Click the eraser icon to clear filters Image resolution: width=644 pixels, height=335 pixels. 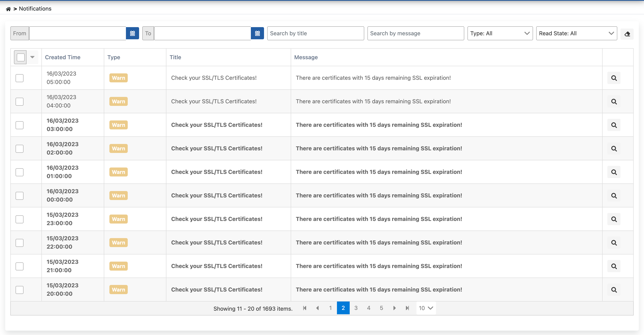[627, 34]
